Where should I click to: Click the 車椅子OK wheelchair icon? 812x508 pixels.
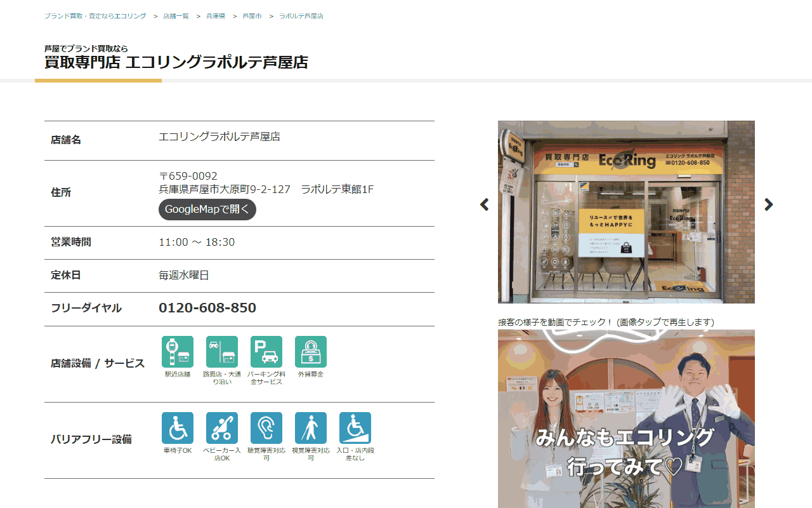click(x=178, y=428)
